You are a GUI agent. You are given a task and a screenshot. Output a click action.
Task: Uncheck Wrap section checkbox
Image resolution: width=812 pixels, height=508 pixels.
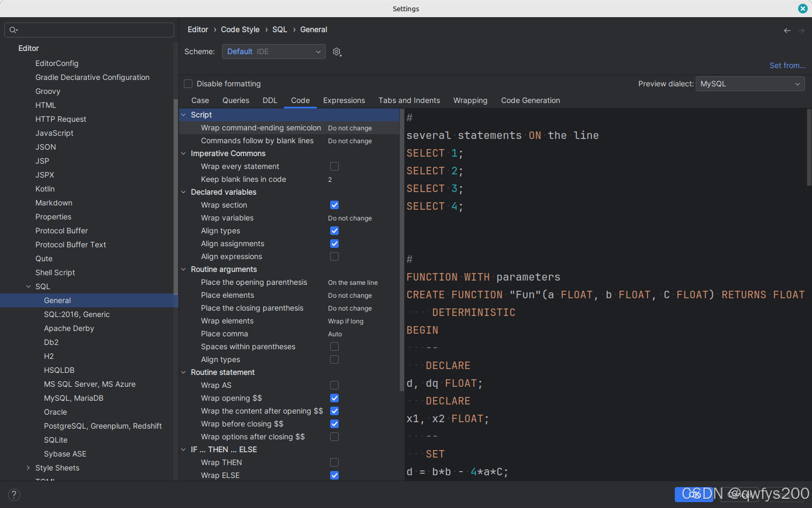[334, 205]
